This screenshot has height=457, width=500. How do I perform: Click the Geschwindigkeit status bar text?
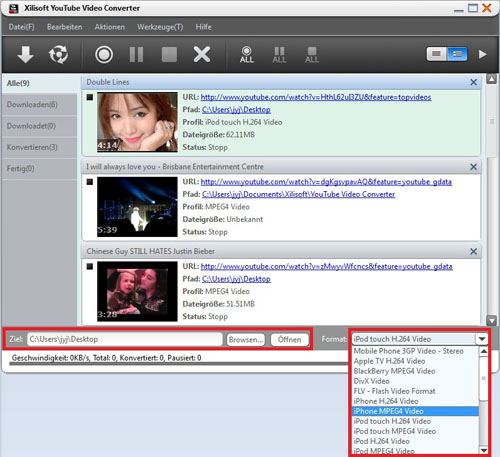[x=106, y=358]
